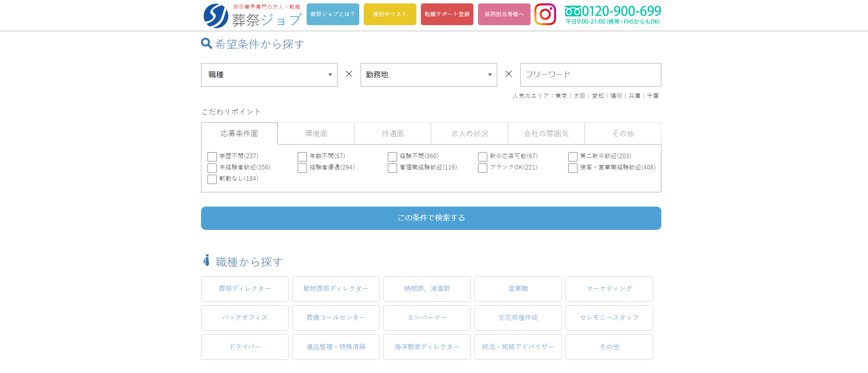Click the free-dial phone number icon
The width and height of the screenshot is (868, 373).
(573, 11)
